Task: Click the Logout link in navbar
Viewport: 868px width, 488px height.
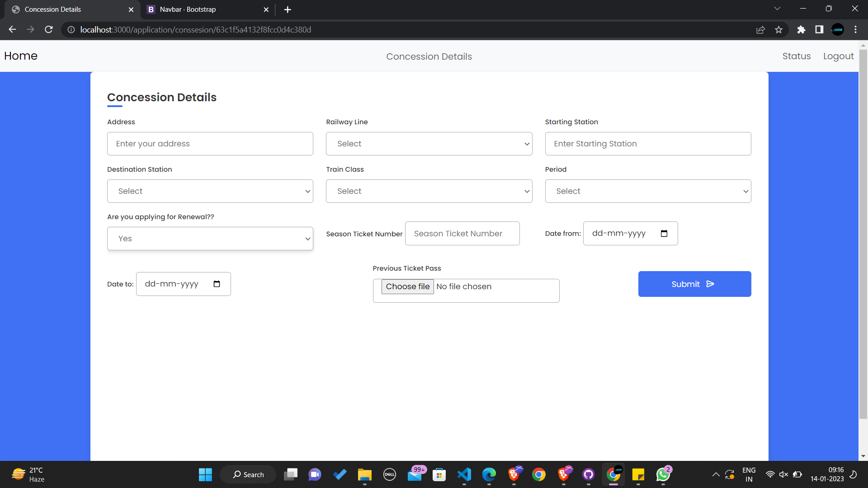Action: coord(838,56)
